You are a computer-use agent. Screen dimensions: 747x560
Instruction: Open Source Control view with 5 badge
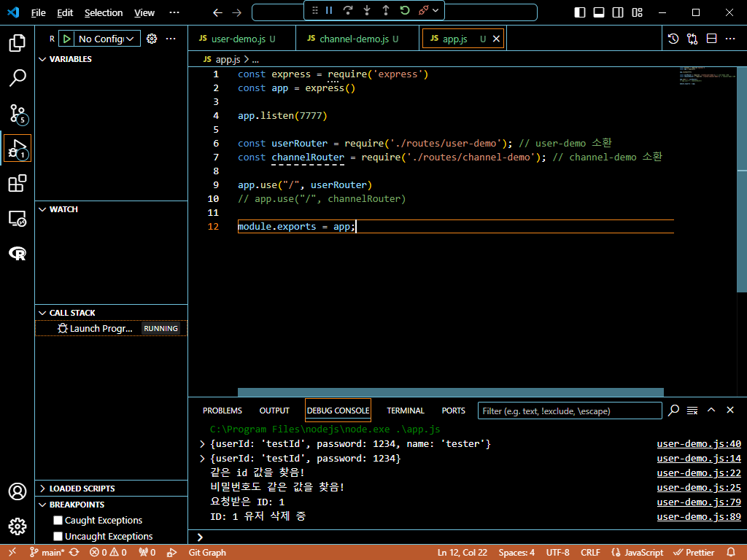coord(18,113)
